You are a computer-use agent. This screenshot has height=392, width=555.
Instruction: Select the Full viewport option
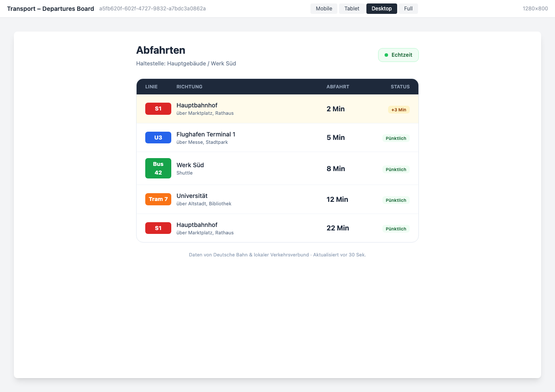coord(408,9)
